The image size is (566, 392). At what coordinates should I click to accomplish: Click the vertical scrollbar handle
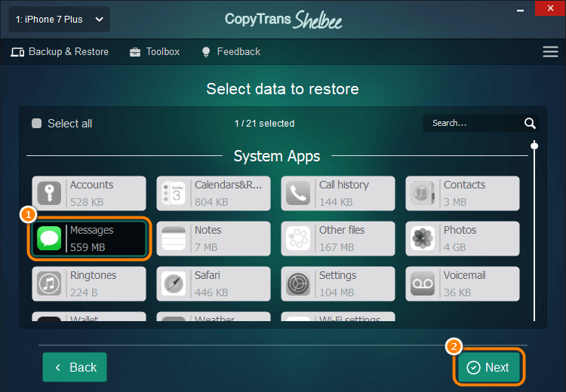tap(534, 145)
